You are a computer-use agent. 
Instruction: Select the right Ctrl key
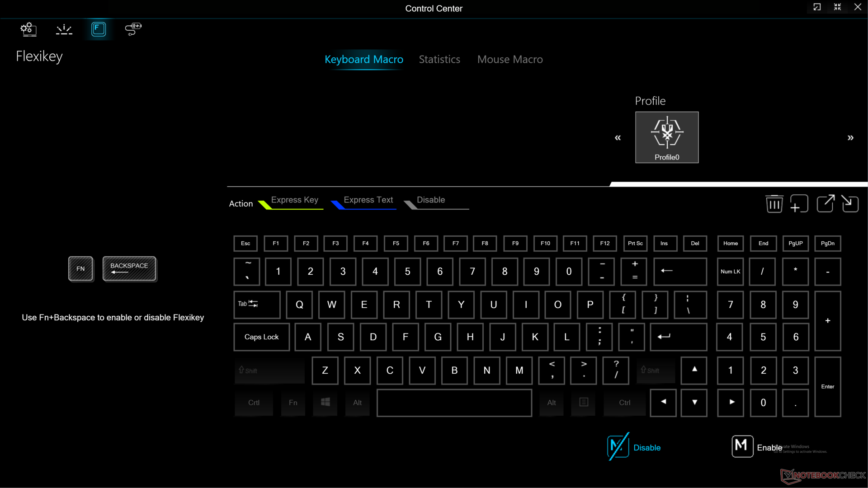click(x=624, y=403)
